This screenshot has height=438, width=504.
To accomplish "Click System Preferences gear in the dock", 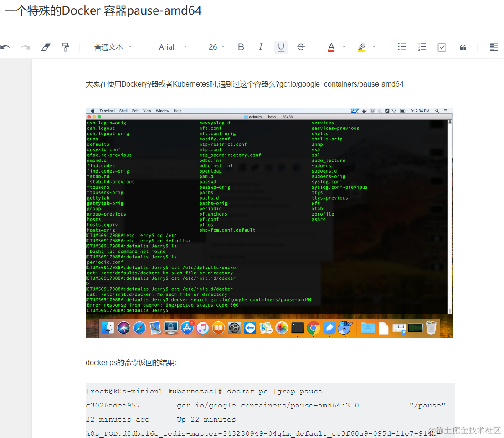I will click(234, 328).
